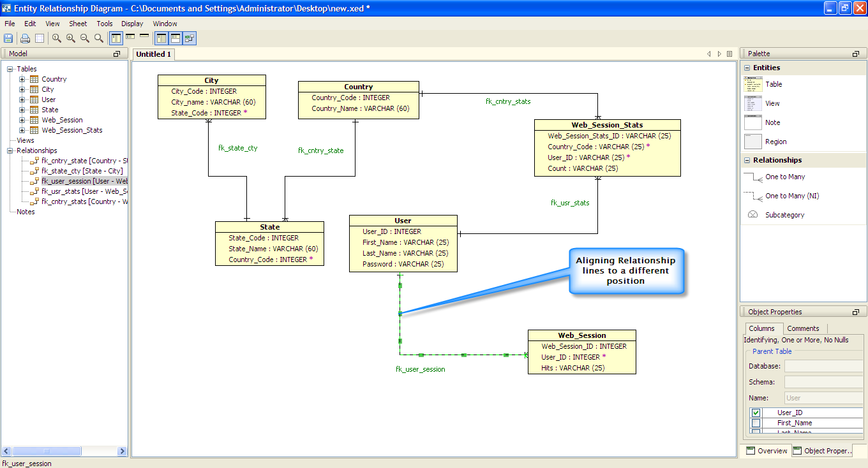Click the User table icon in the Model tree

click(34, 99)
